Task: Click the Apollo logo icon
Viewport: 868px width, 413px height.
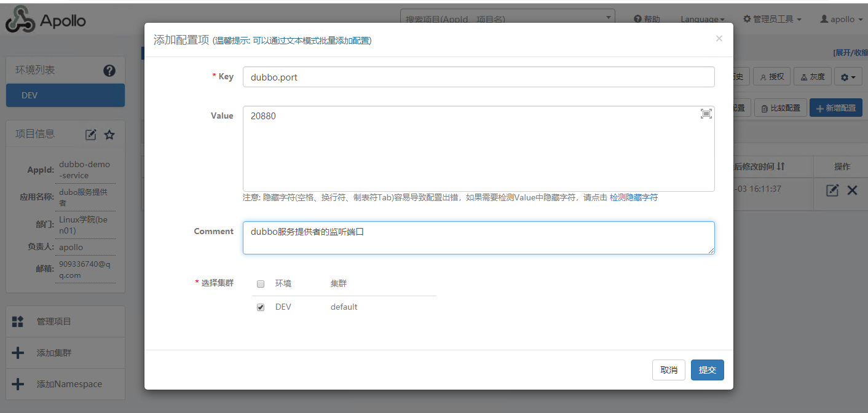Action: [20, 20]
